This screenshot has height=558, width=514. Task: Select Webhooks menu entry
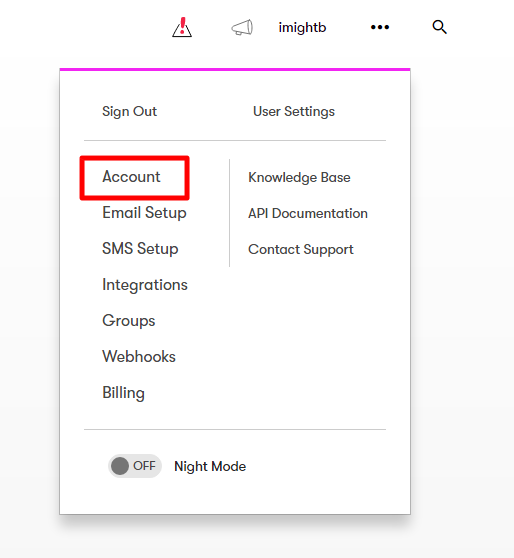pos(139,357)
